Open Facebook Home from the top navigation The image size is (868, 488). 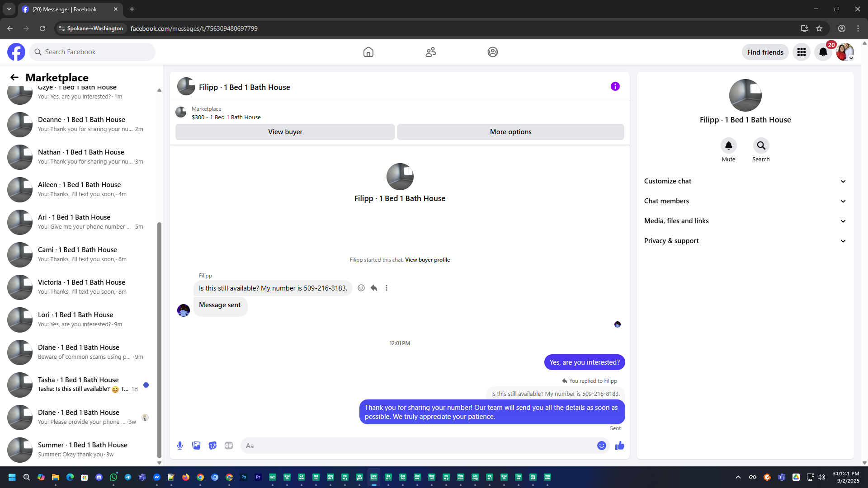click(368, 52)
